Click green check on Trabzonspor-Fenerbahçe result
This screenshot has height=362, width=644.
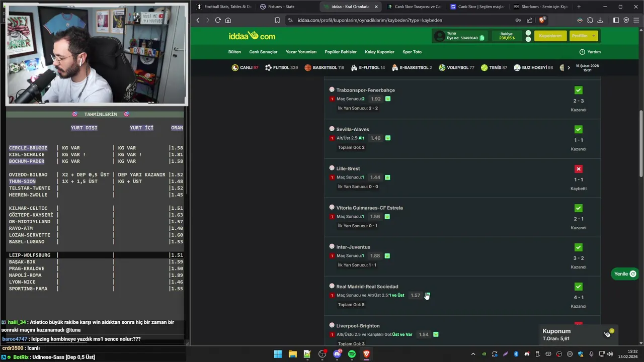pos(579,90)
